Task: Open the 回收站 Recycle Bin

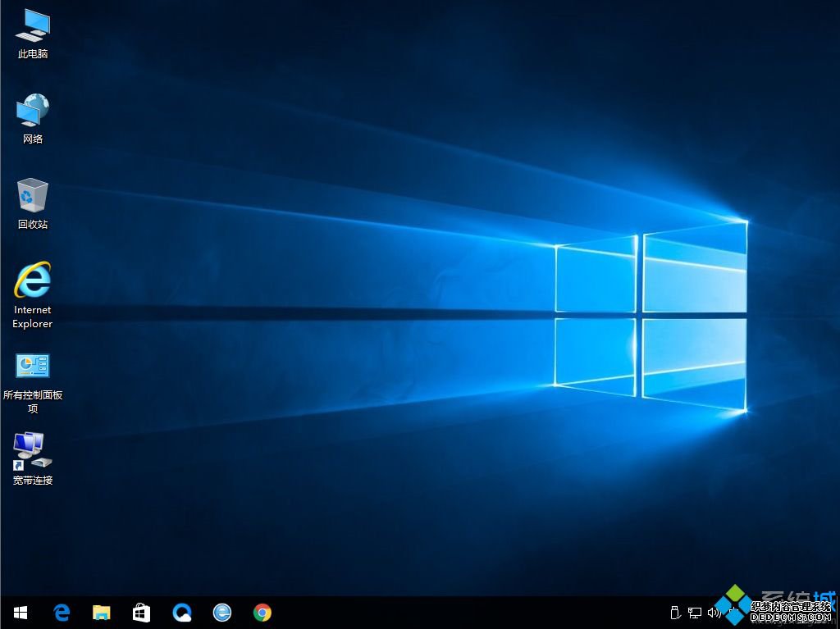Action: (x=32, y=197)
